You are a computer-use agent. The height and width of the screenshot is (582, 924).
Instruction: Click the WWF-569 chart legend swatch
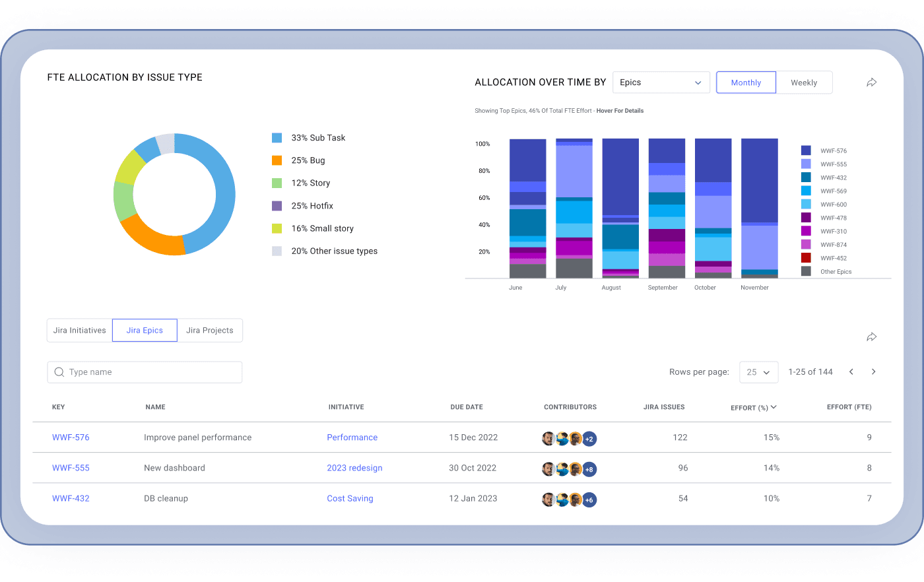click(x=806, y=191)
